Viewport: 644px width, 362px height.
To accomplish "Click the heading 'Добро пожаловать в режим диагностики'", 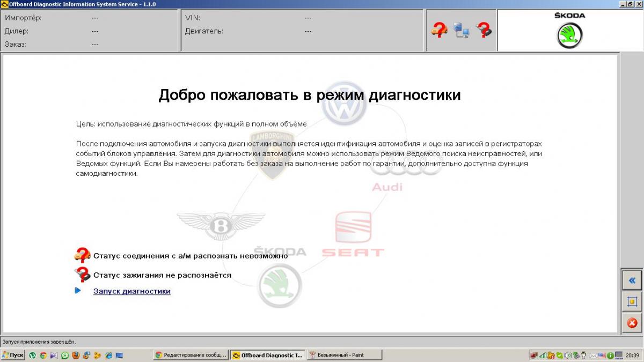I will tap(310, 95).
